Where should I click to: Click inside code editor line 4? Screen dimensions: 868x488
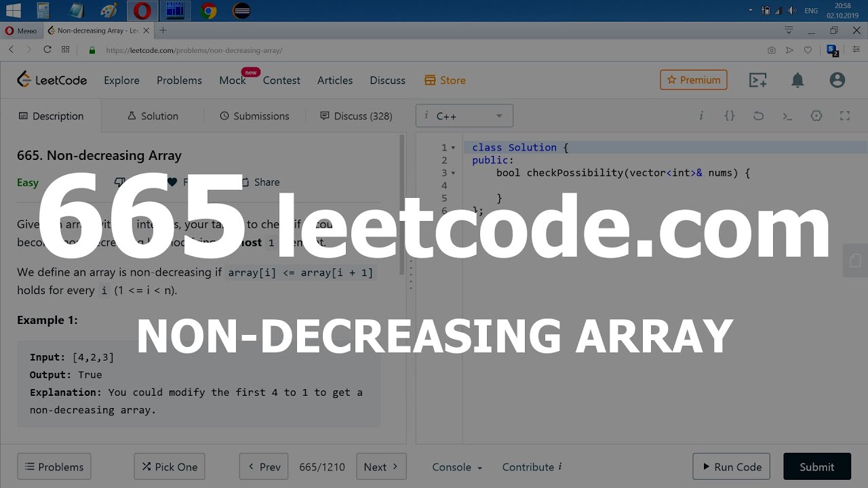coord(665,186)
